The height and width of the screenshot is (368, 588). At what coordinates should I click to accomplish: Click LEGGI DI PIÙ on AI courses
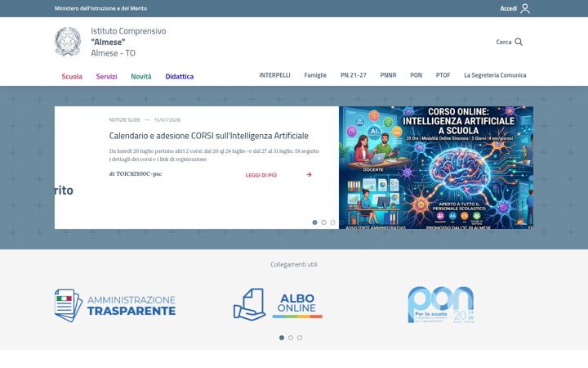261,175
